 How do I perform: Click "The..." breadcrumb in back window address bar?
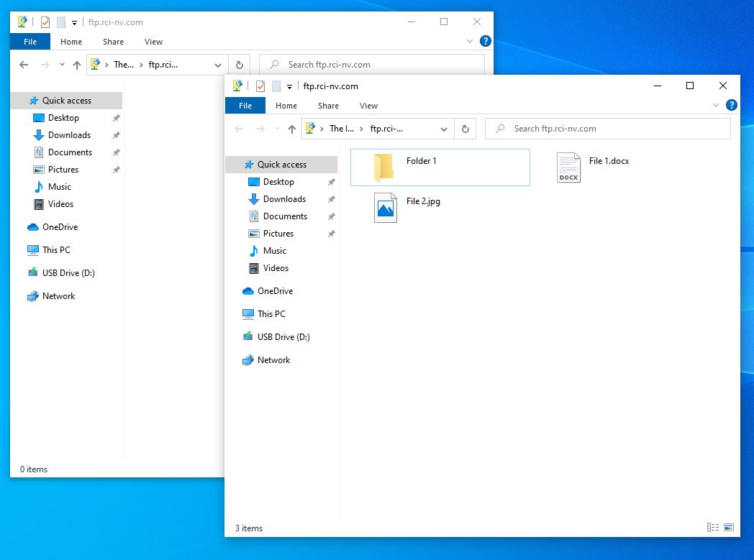coord(124,65)
